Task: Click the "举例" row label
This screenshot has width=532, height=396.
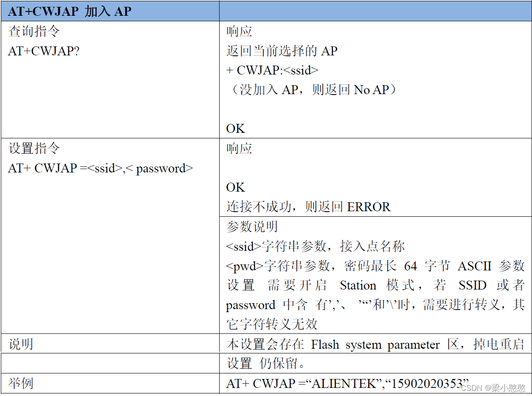Action: click(21, 384)
